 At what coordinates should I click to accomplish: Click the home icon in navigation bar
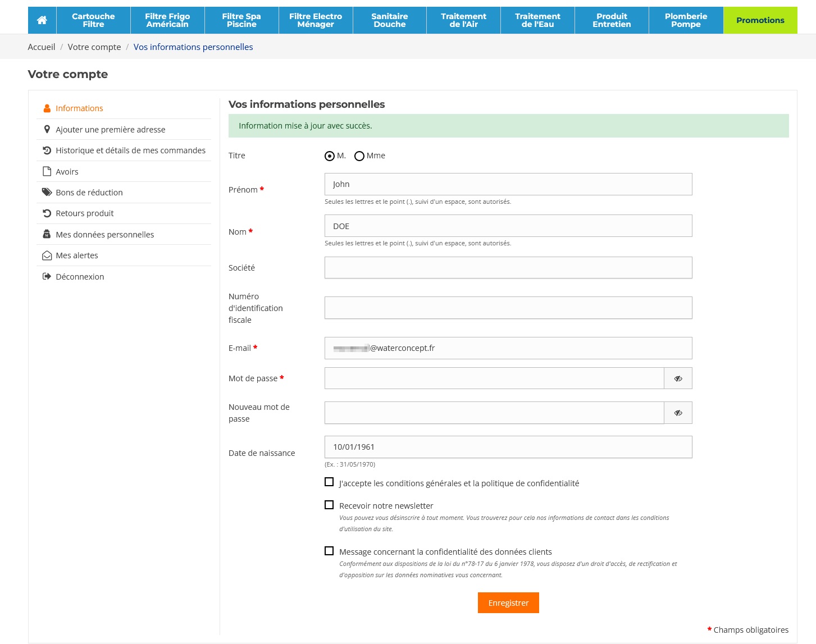coord(42,20)
